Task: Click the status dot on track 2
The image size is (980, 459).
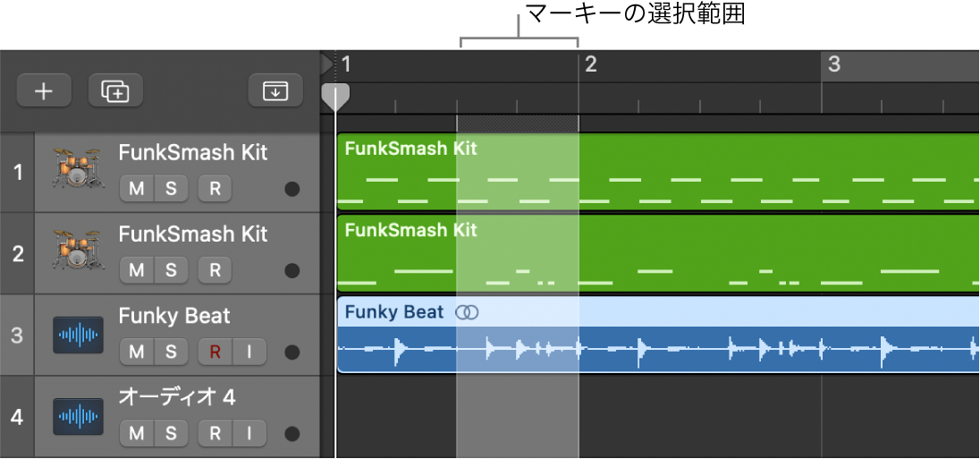Action: 291,271
